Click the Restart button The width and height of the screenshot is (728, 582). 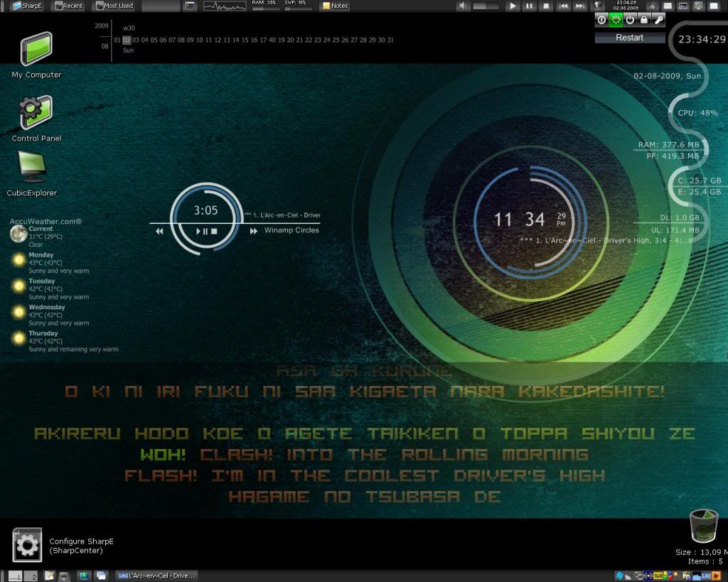point(630,38)
